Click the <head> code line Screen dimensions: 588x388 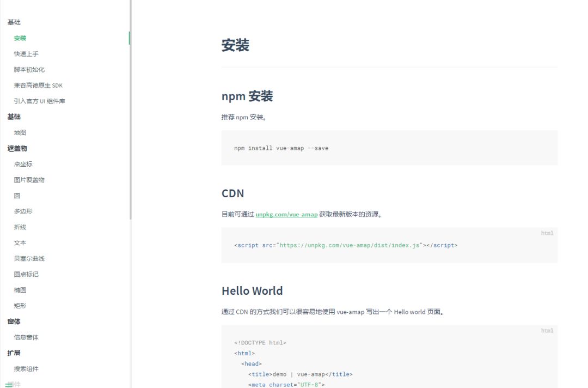[252, 364]
